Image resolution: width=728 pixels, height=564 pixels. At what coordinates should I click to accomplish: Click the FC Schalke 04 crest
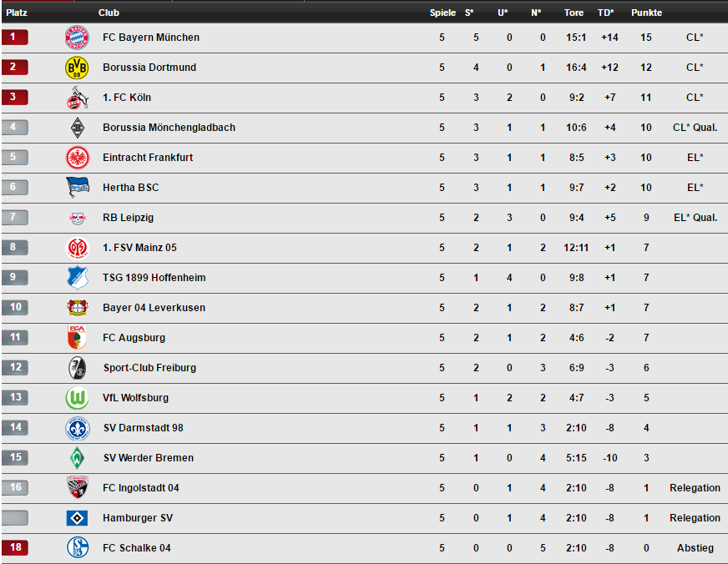pos(77,548)
